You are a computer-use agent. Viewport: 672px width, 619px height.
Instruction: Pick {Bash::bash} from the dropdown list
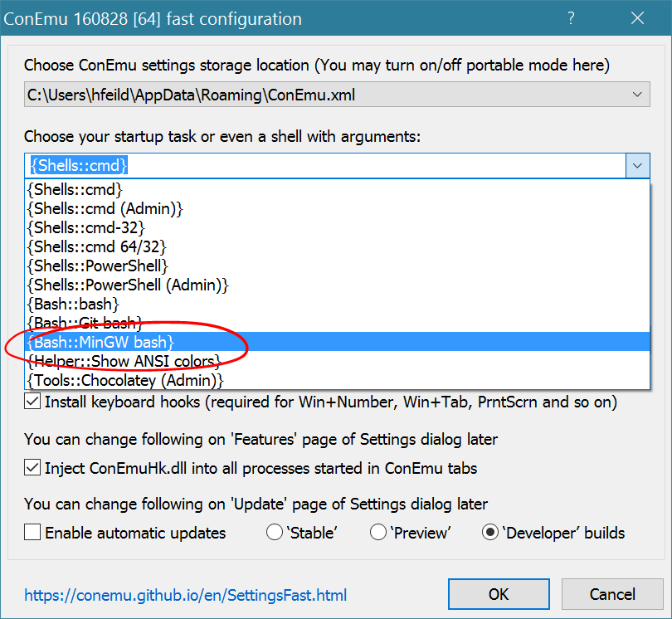(73, 304)
